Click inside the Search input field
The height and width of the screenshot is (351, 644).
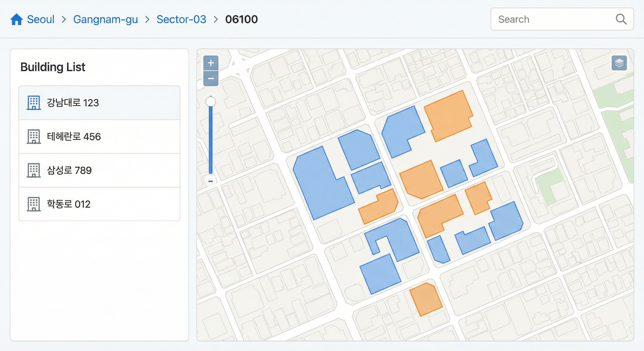pos(537,19)
